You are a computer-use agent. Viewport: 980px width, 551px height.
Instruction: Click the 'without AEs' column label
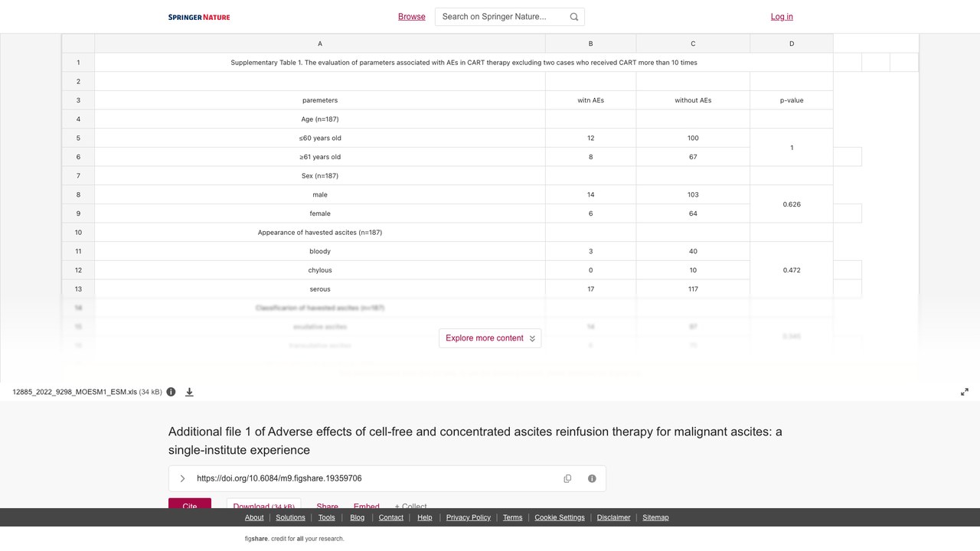(x=693, y=100)
